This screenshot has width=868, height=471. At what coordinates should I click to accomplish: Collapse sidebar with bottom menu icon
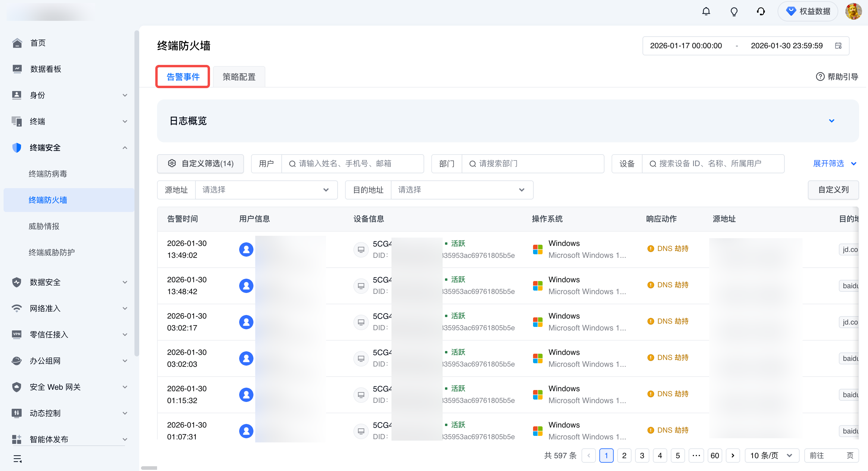pos(17,459)
